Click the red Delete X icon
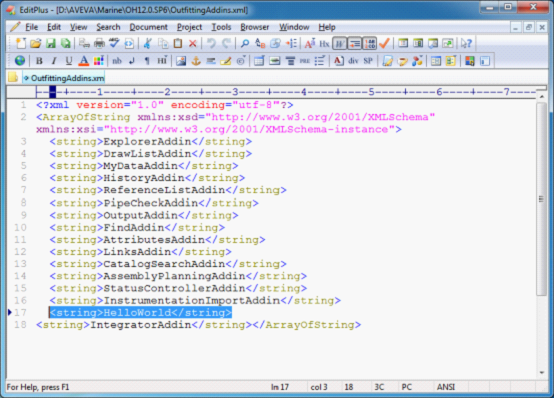Screen dimensions: 554x399 [x=193, y=43]
